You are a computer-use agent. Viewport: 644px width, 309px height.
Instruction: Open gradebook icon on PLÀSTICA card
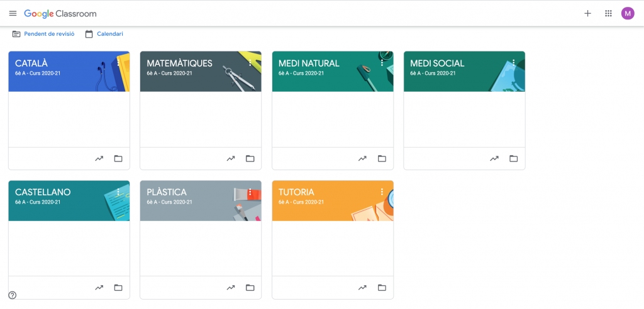coord(231,288)
